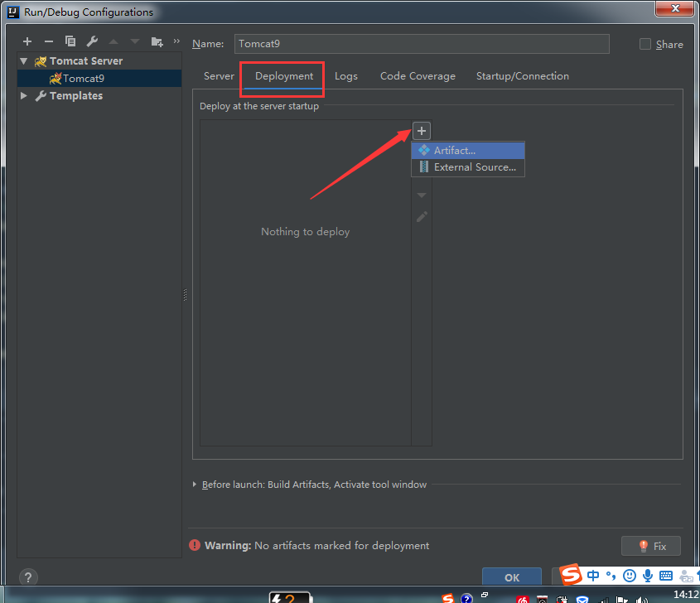The height and width of the screenshot is (603, 700).
Task: Open Sogou tray icon in taskbar
Action: point(448,598)
